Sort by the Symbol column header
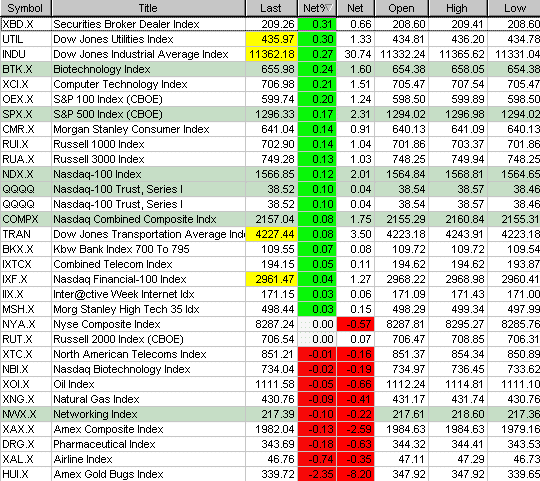This screenshot has width=540, height=481. click(25, 8)
